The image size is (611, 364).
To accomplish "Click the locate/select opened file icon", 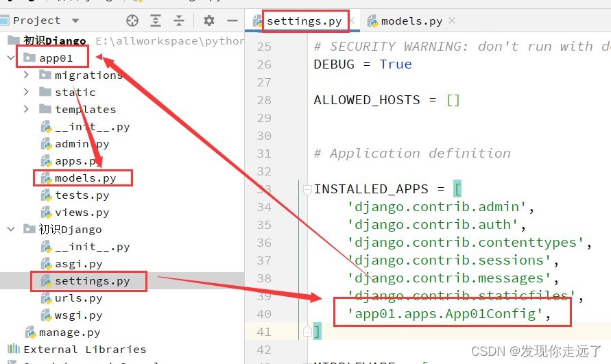I will tap(132, 21).
